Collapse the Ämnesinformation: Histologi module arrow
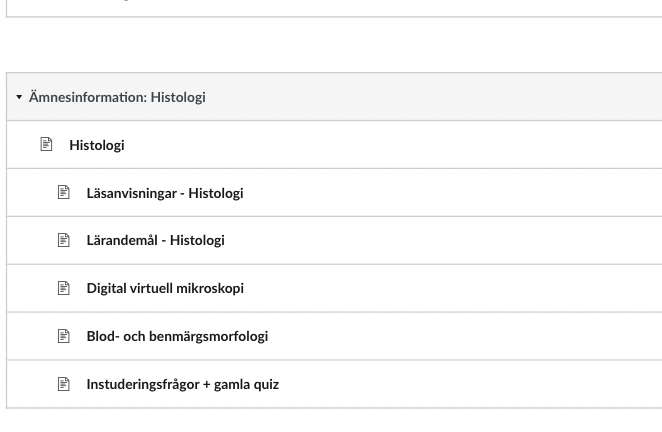The image size is (662, 432). click(x=19, y=97)
